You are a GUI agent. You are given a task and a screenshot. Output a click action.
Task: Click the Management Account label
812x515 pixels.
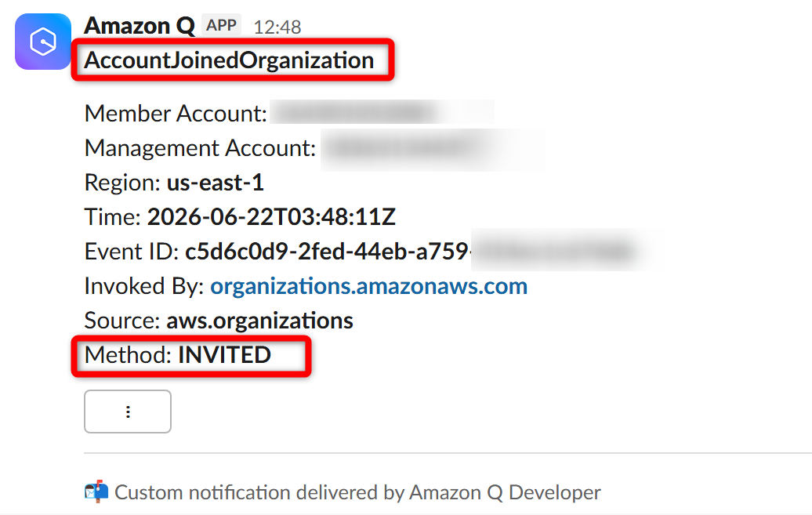tap(201, 147)
